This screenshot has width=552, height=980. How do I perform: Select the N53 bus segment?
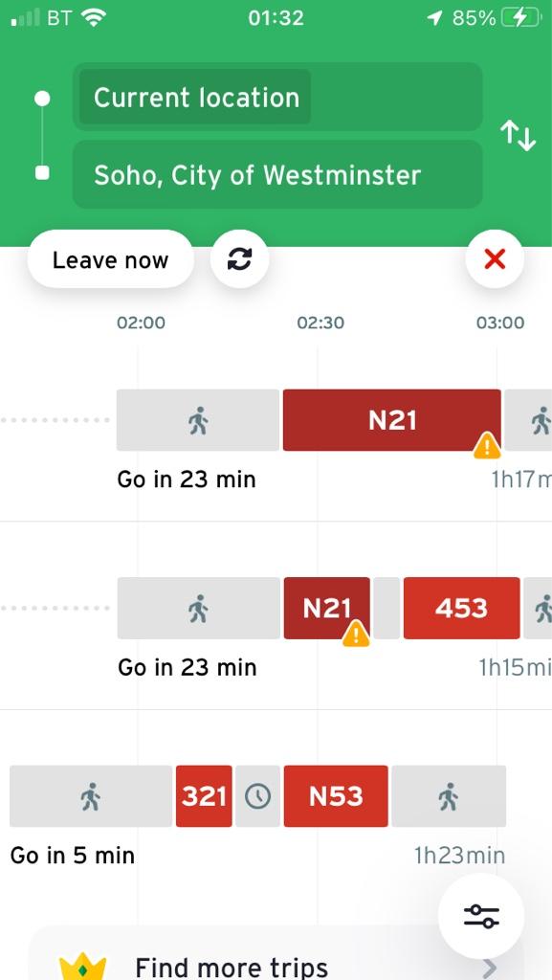click(x=336, y=796)
